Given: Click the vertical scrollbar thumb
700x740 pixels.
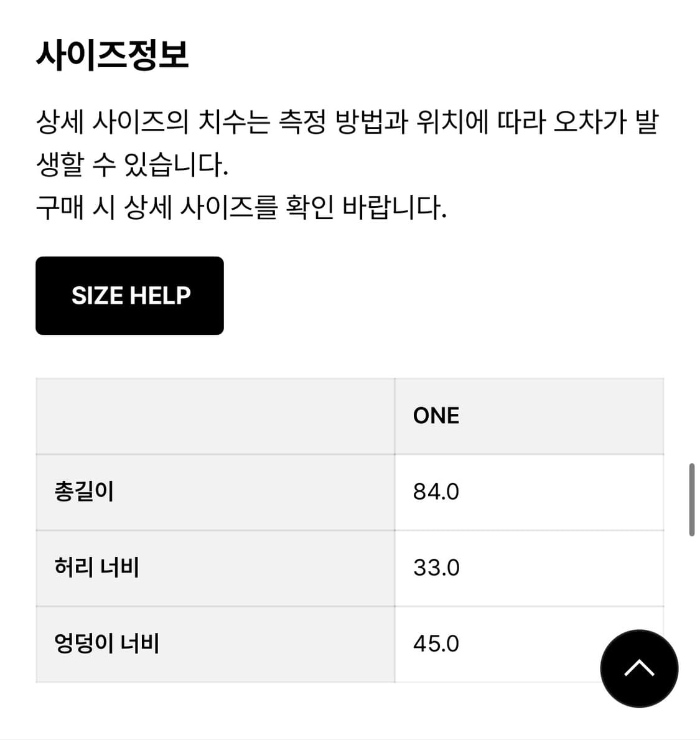Looking at the screenshot, I should [x=691, y=499].
